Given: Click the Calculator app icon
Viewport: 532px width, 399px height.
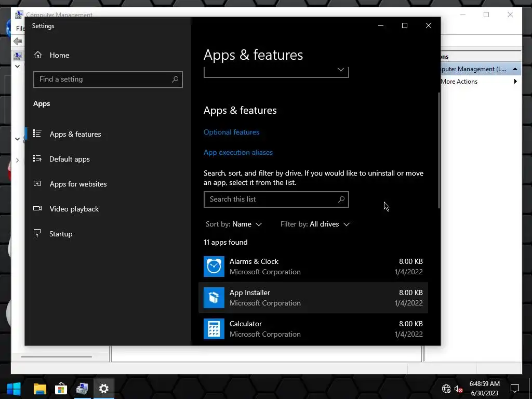Looking at the screenshot, I should 214,329.
